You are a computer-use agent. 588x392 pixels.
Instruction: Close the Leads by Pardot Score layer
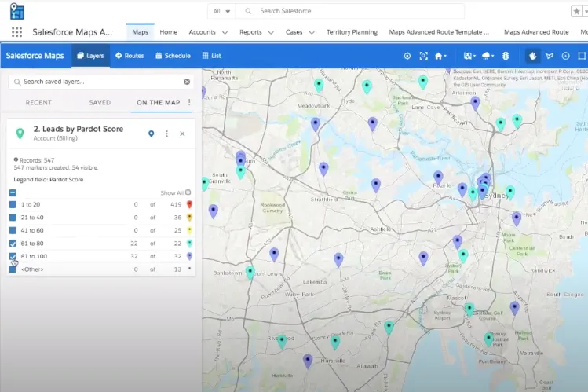[182, 134]
